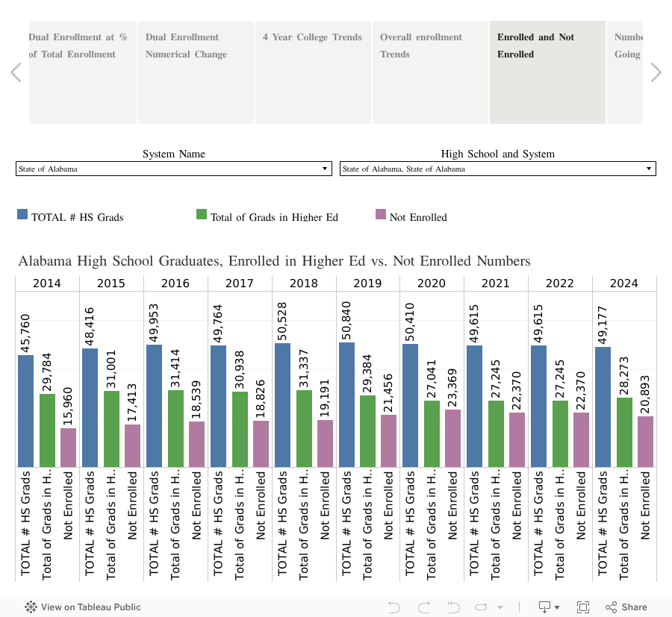The height and width of the screenshot is (617, 672).
Task: Click the Redo arrow in the Tableau toolbar
Action: tap(423, 607)
